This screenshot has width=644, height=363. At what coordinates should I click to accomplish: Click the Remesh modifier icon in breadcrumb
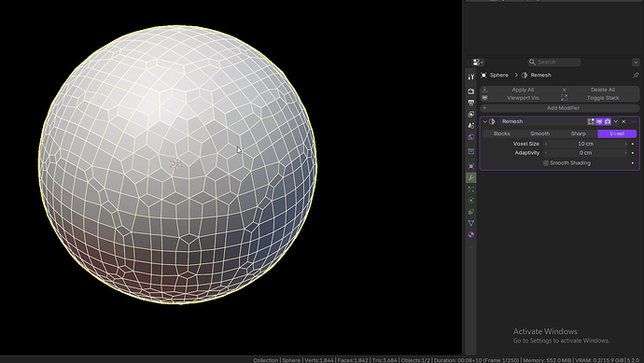(x=525, y=76)
